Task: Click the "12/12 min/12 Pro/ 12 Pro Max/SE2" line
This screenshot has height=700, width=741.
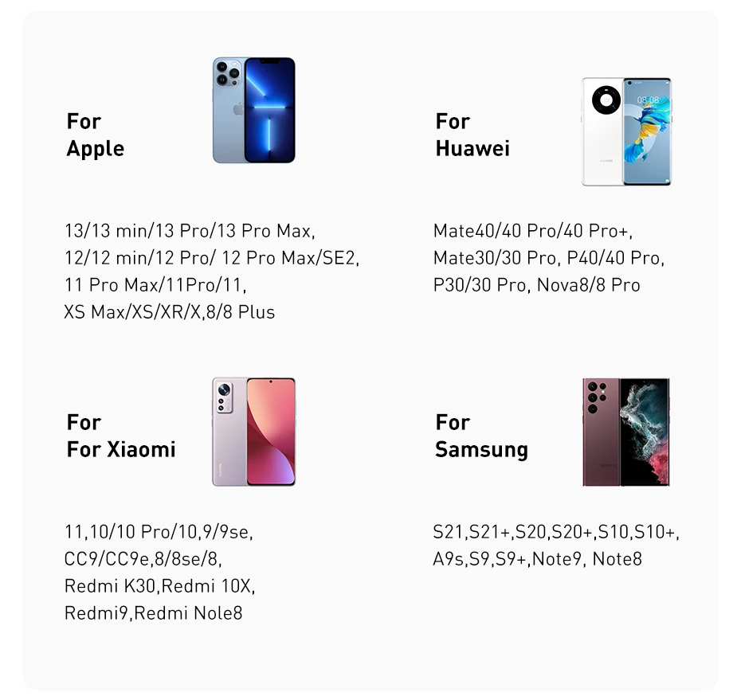Action: pyautogui.click(x=212, y=258)
